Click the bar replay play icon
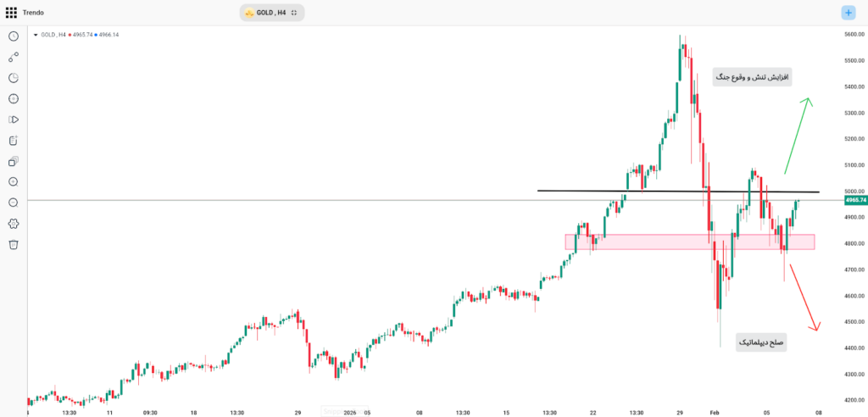Screen dimensions: 868x417 coord(14,120)
